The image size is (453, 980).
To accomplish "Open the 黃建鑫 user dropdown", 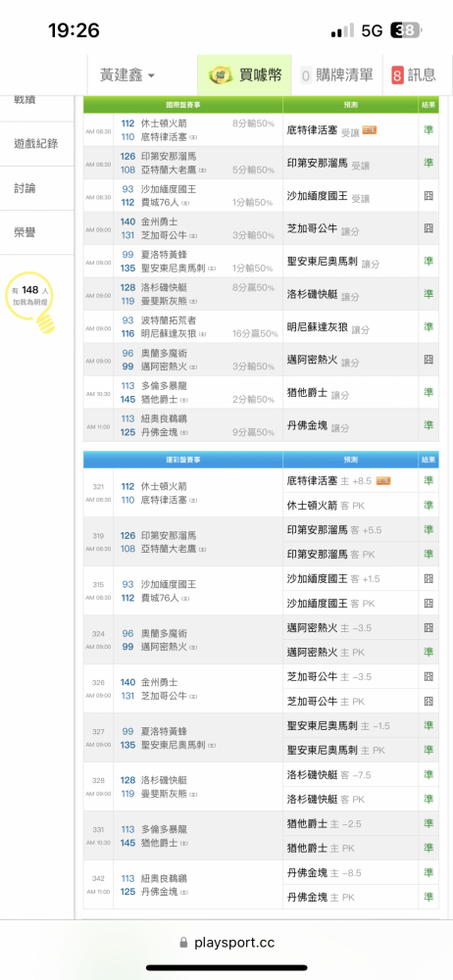I will coord(127,75).
